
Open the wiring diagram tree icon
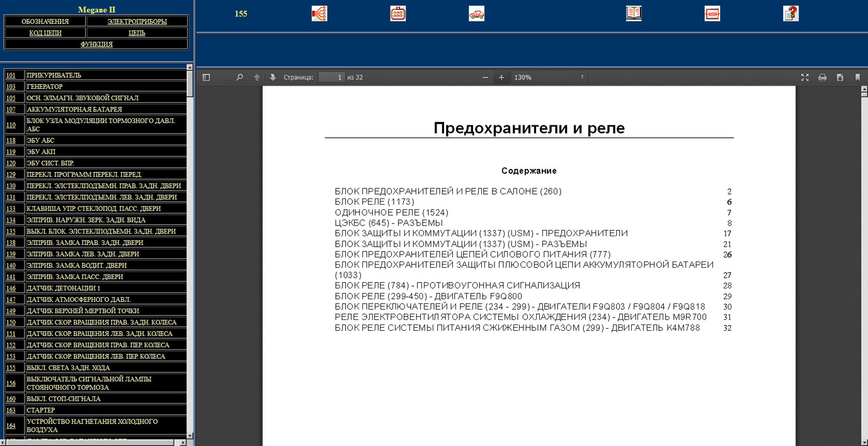coord(319,13)
